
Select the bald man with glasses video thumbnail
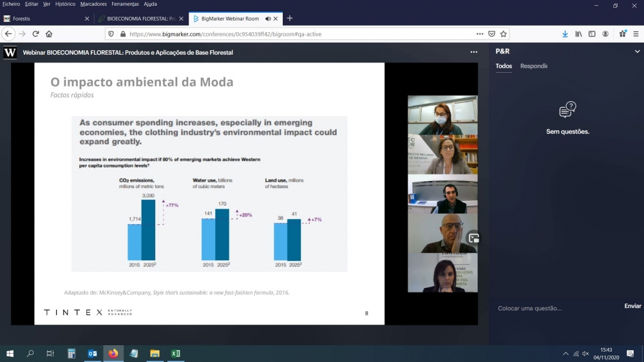tap(442, 233)
